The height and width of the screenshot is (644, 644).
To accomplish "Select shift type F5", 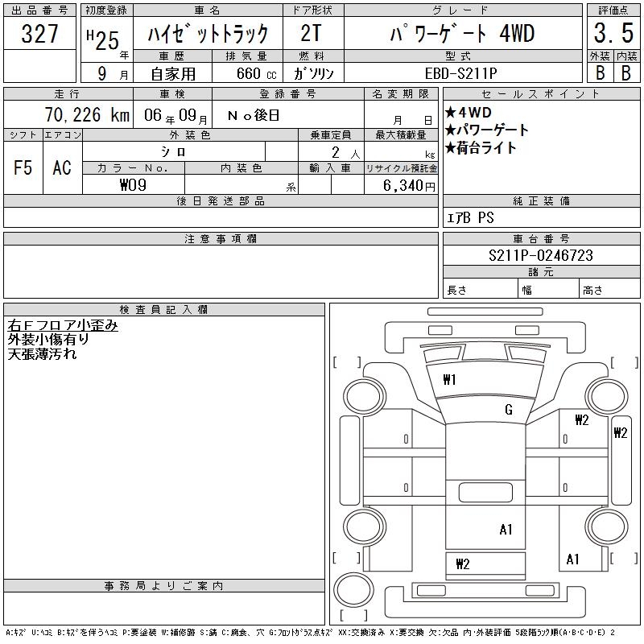I will (23, 167).
